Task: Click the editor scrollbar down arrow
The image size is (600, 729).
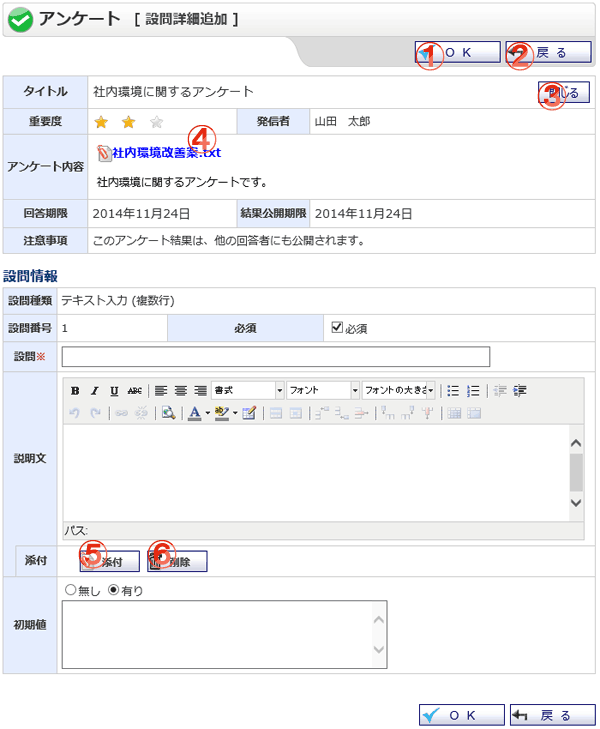Action: [x=576, y=503]
